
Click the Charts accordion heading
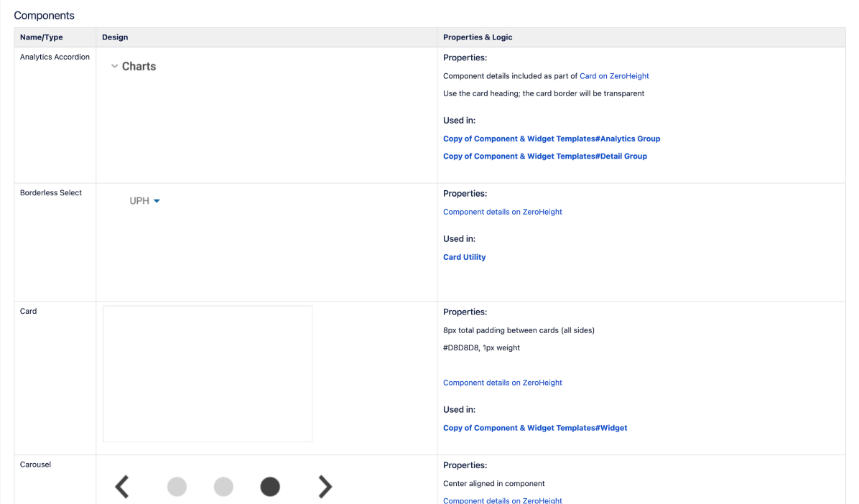pos(139,66)
